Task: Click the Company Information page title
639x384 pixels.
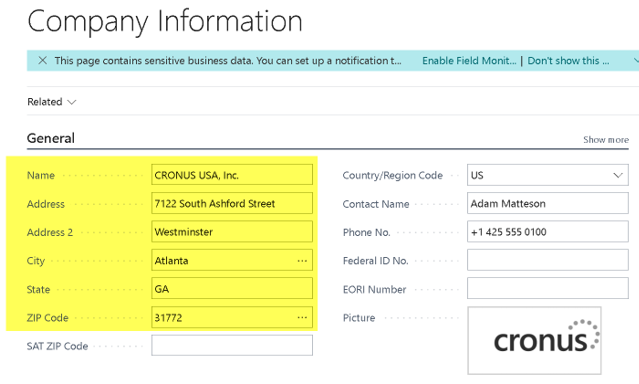Action: coord(165,22)
